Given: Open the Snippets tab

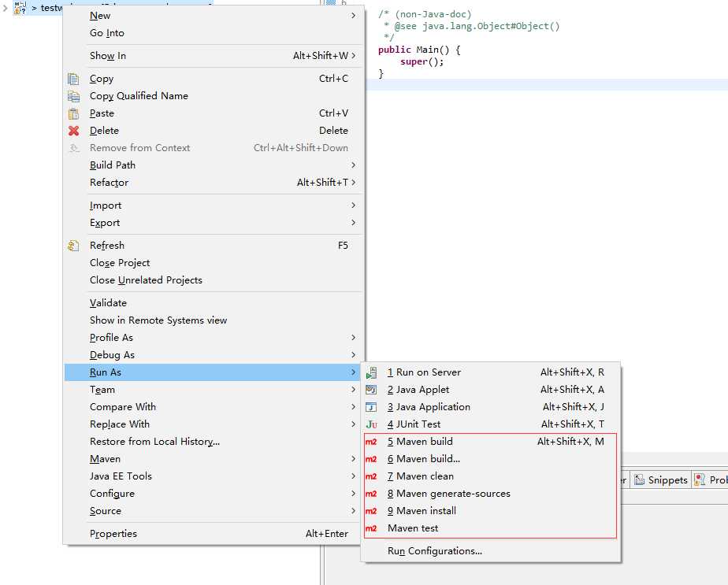Looking at the screenshot, I should (661, 479).
